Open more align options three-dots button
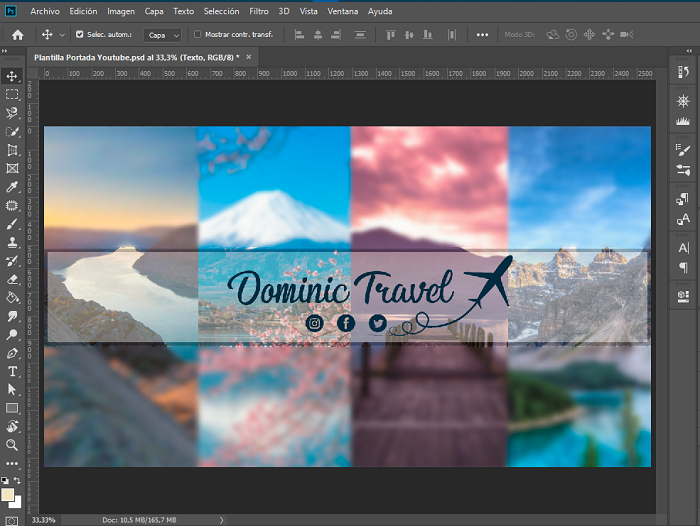Viewport: 700px width, 526px height. 482,34
